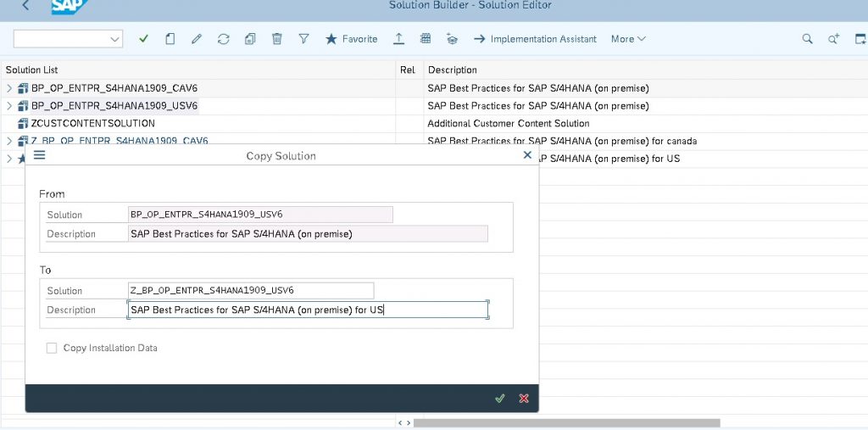Viewport: 868px width, 430px height.
Task: Click the From Solution field
Action: pos(260,215)
